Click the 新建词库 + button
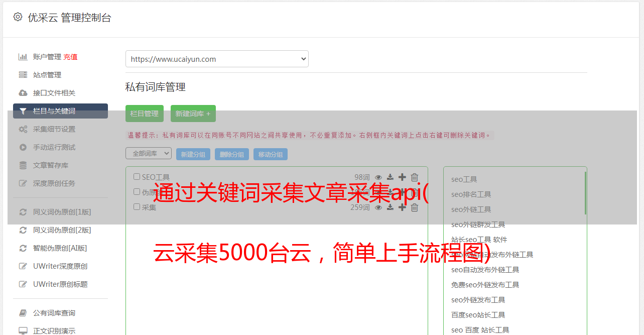 point(193,114)
